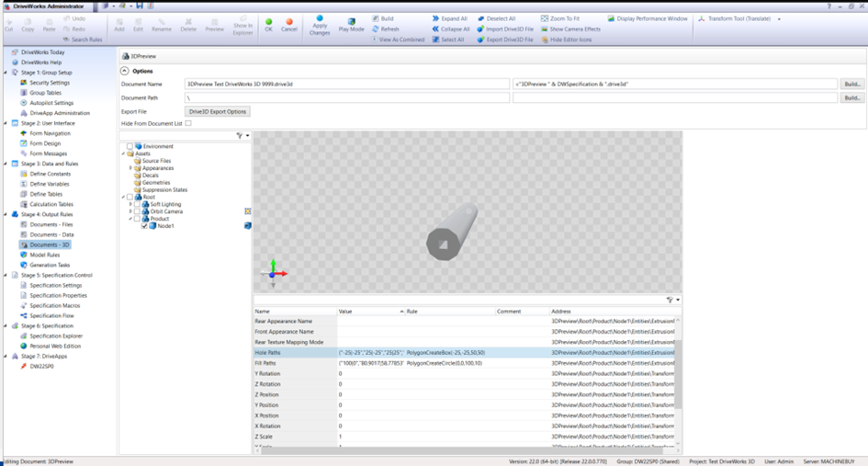Enter Play Mode from the toolbar
Screen dimensions: 868x466
tap(352, 26)
